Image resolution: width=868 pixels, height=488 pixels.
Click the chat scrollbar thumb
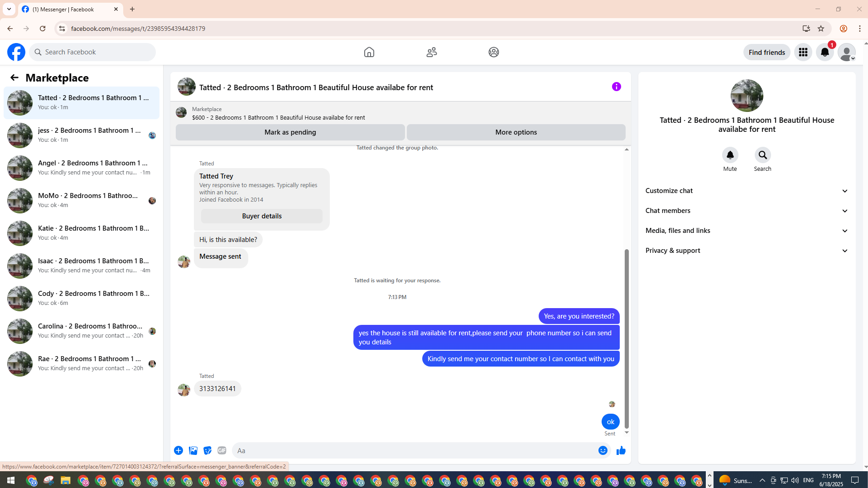[627, 338]
